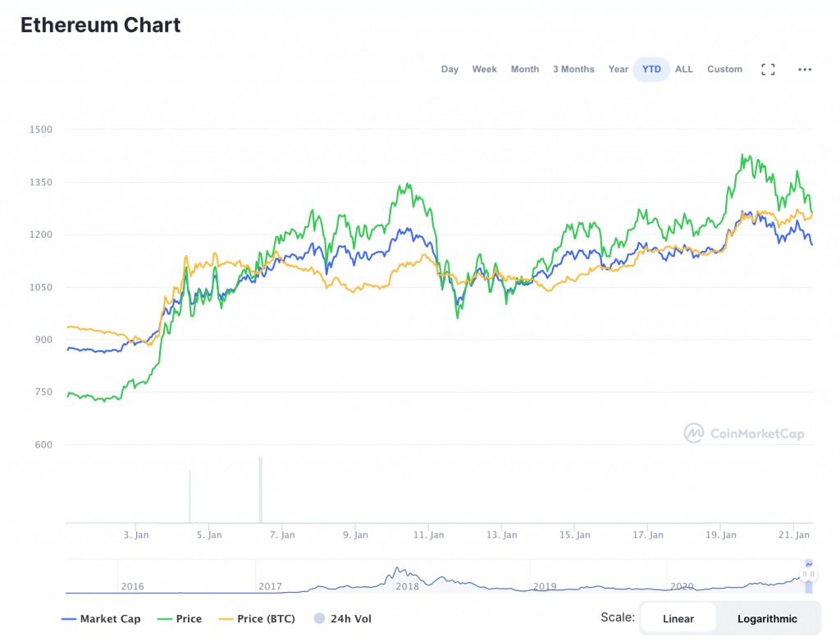Toggle the Market Cap legend line
Viewport: 840px width, 642px height.
(x=102, y=619)
